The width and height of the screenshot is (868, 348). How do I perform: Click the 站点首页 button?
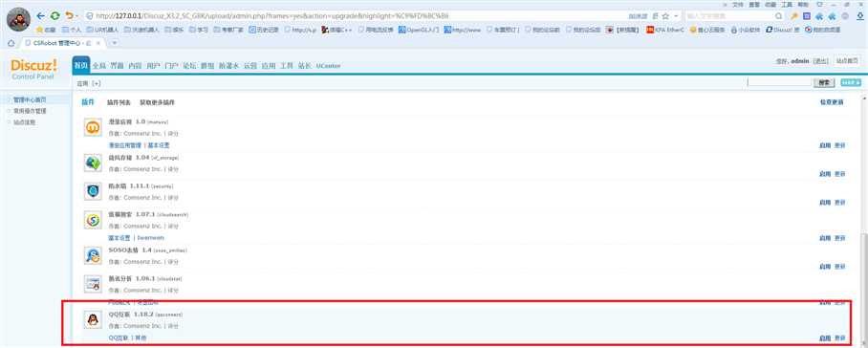(x=847, y=61)
